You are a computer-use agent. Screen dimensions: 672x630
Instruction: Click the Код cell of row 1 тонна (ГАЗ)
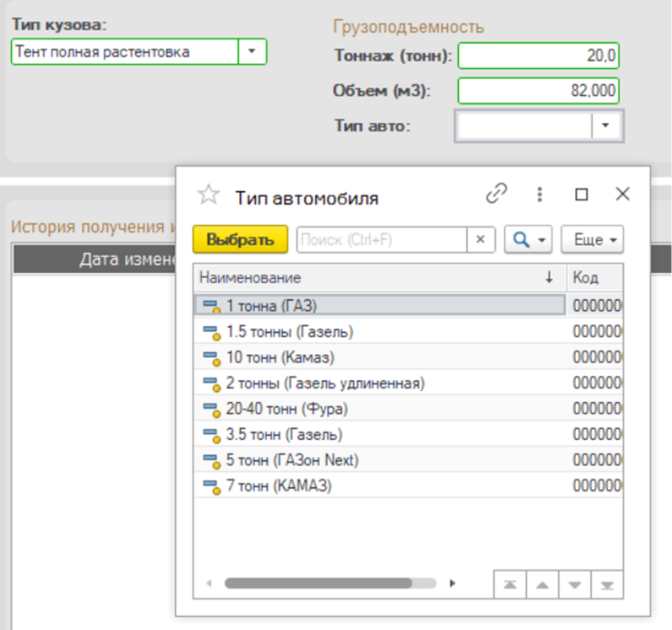click(595, 306)
